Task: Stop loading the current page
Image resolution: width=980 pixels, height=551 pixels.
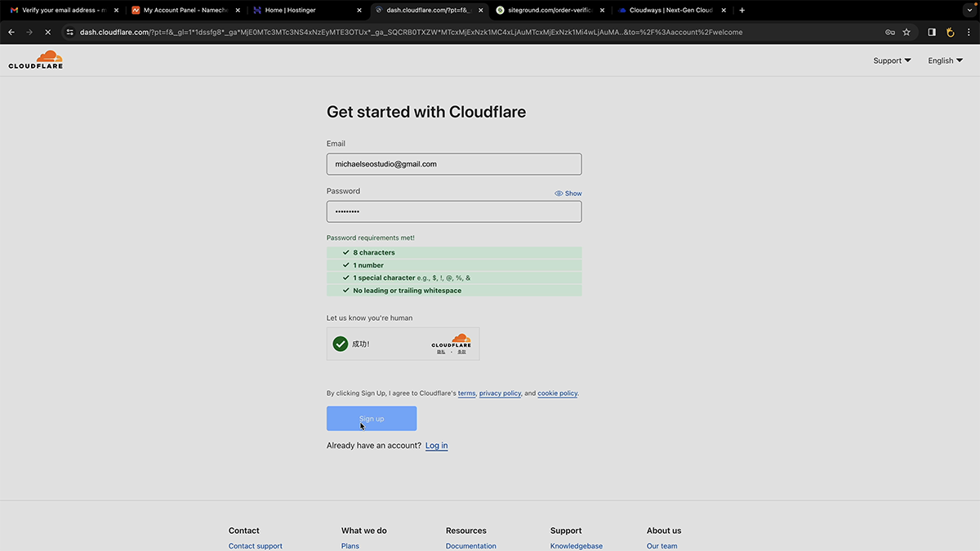Action: point(47,33)
